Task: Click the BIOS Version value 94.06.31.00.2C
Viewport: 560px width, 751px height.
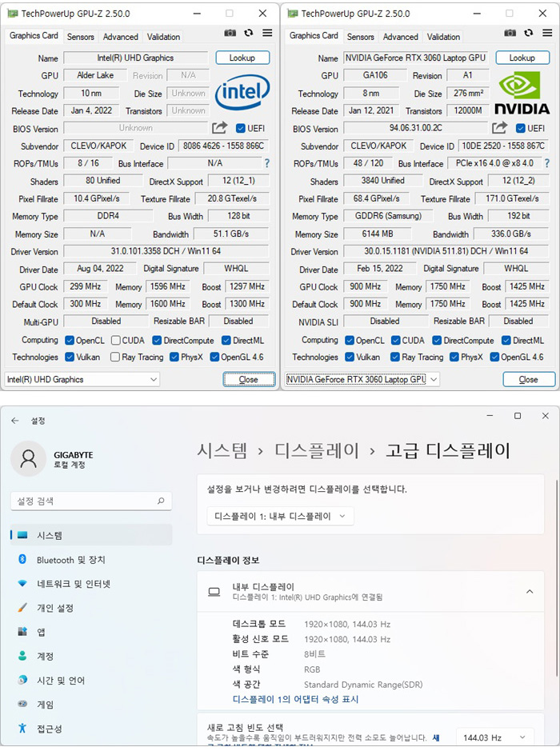Action: tap(416, 128)
